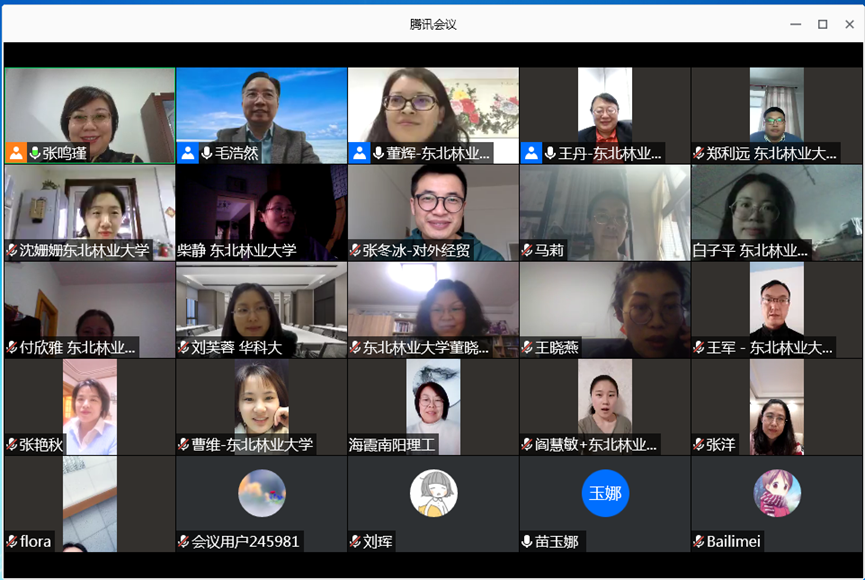This screenshot has width=865, height=580.
Task: Click the muted microphone icon for Bailimei
Action: pos(698,541)
